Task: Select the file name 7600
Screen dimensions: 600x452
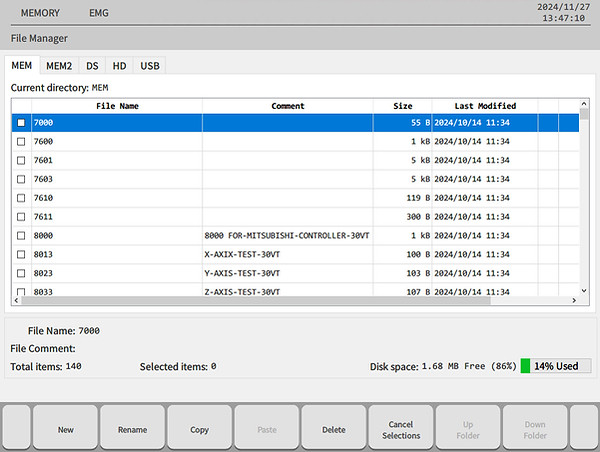Action: tap(43, 142)
